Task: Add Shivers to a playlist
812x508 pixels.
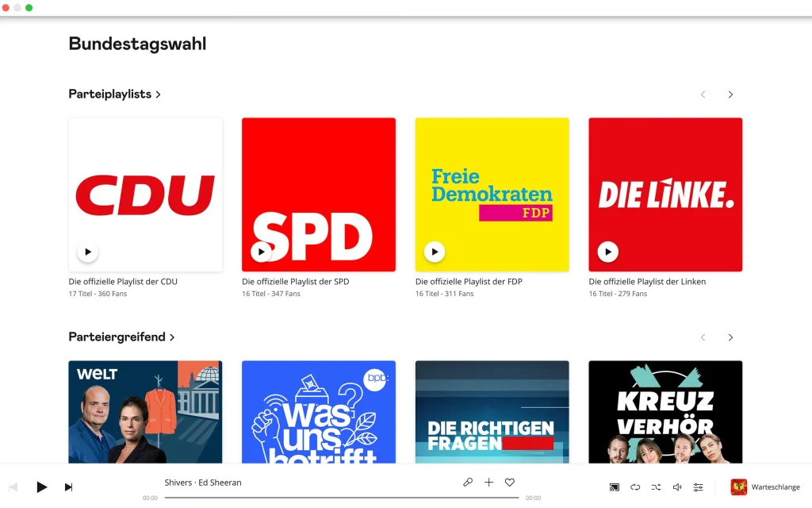Action: pyautogui.click(x=488, y=482)
